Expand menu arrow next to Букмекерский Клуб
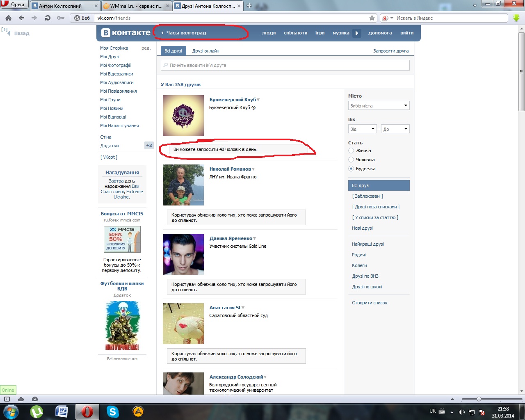 click(x=258, y=100)
